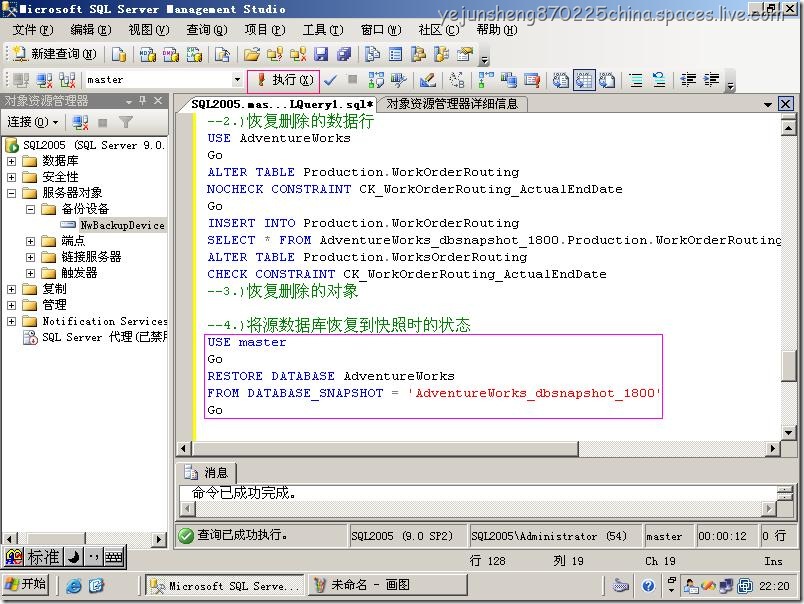804x604 pixels.
Task: Click Uncomment Selected Lines icon
Action: coord(659,80)
